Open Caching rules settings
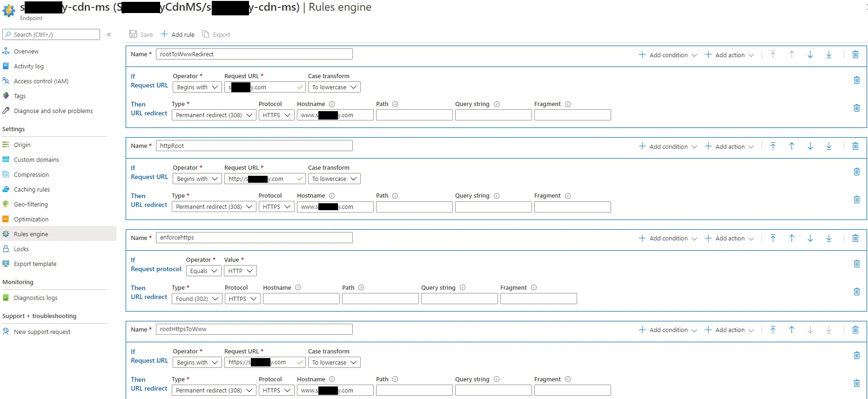Screen dimensions: 868x399 click(x=32, y=189)
